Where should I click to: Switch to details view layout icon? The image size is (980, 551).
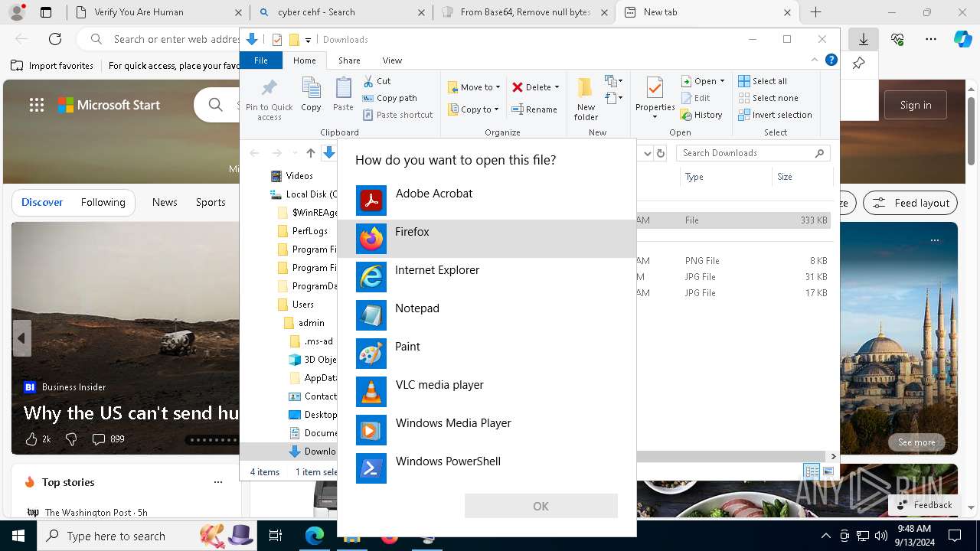pyautogui.click(x=811, y=472)
